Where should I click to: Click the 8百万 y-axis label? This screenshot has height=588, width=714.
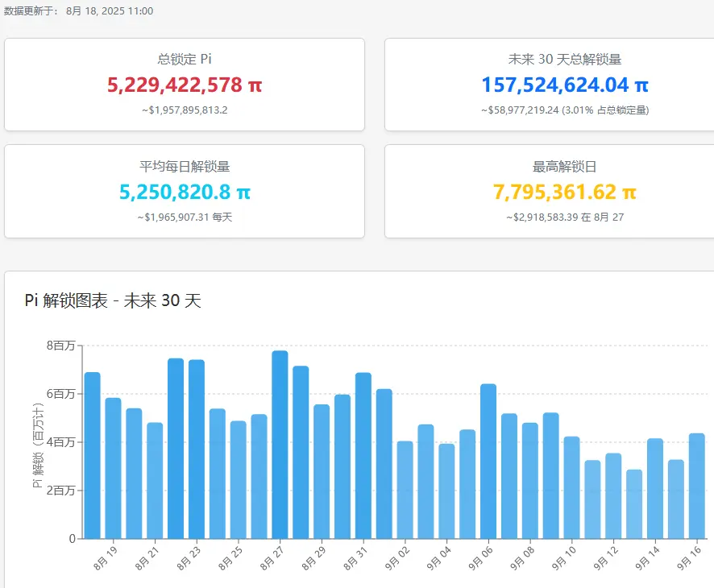[60, 346]
